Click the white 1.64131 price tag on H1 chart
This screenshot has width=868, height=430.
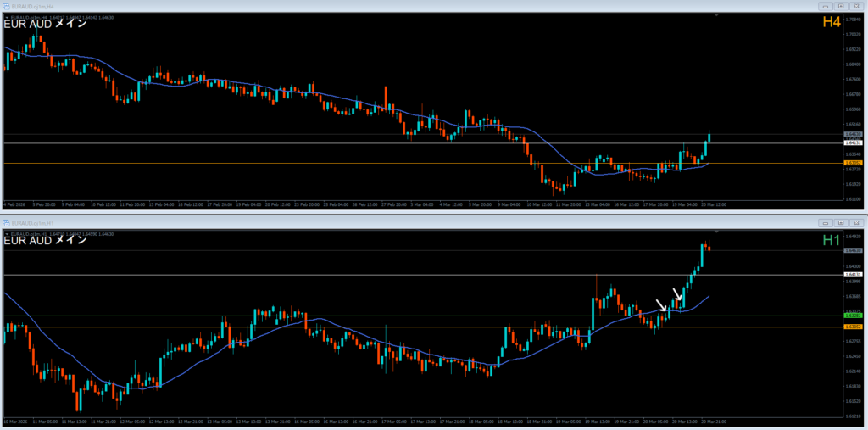853,275
